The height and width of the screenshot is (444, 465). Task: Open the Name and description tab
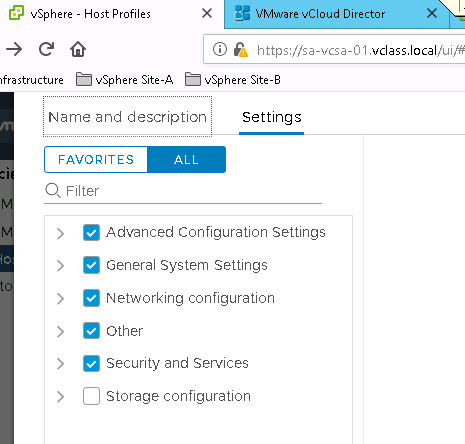(127, 117)
